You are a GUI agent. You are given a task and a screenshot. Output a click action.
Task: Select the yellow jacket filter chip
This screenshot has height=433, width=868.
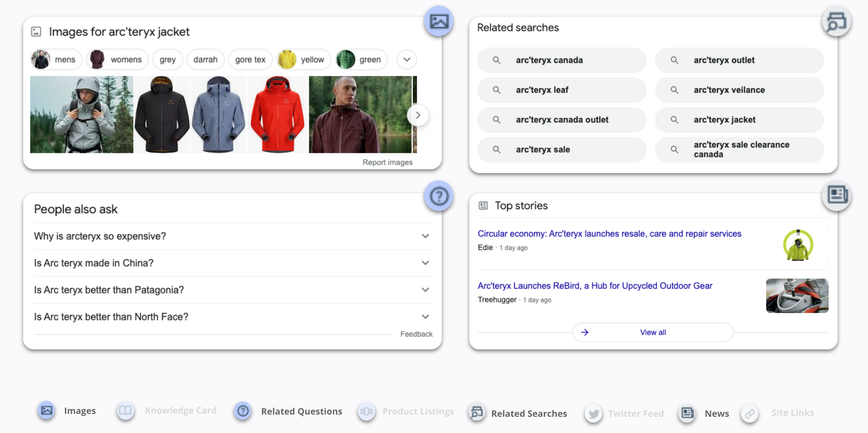[303, 59]
